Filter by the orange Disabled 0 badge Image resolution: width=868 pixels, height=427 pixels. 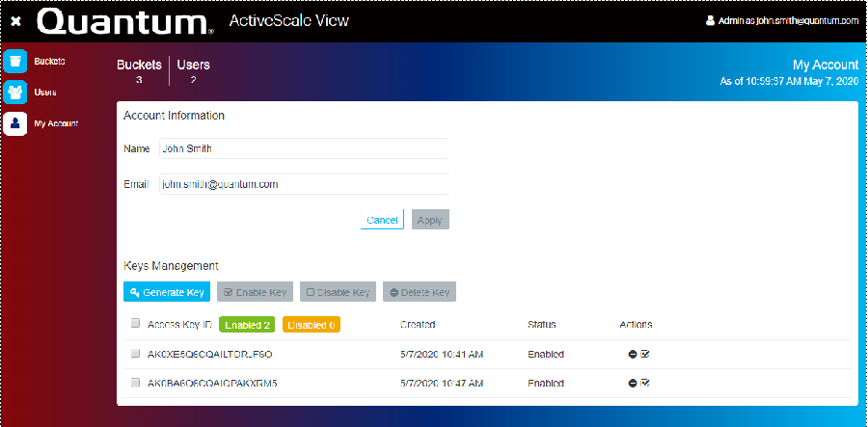click(x=311, y=325)
